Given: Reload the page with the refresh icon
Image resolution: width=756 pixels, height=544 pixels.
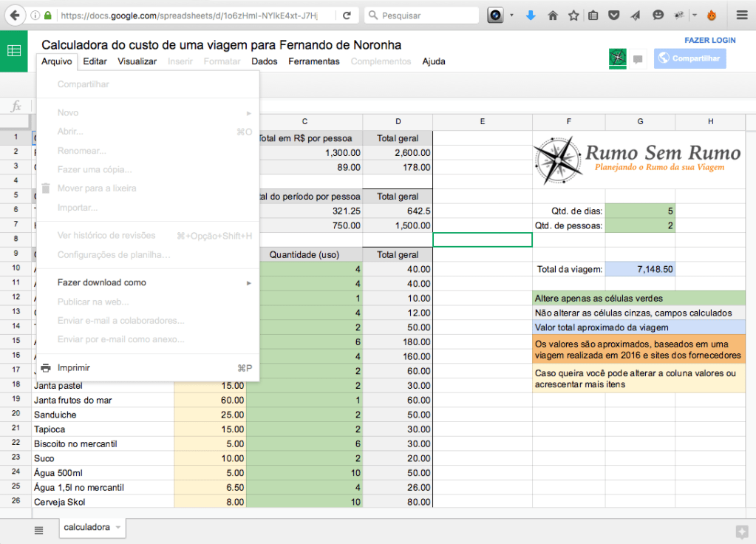Looking at the screenshot, I should 347,15.
